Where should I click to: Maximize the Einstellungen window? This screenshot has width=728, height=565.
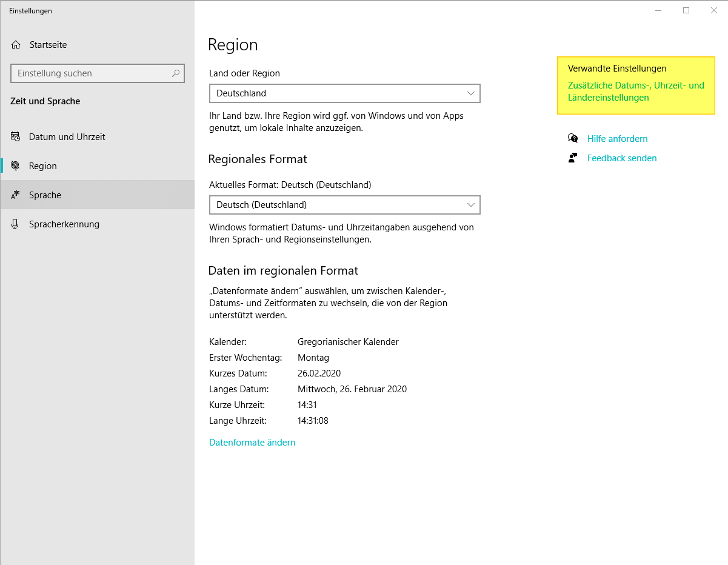tap(686, 10)
